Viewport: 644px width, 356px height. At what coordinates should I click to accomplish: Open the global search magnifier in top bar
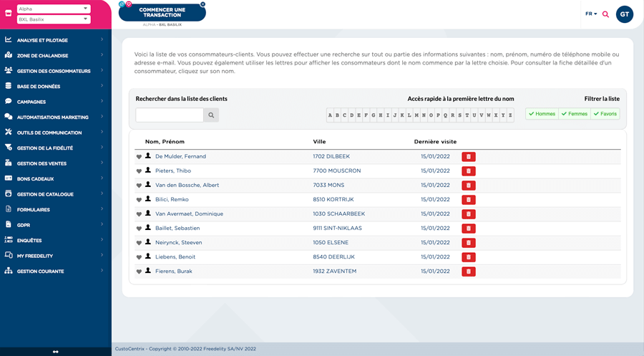(x=605, y=14)
